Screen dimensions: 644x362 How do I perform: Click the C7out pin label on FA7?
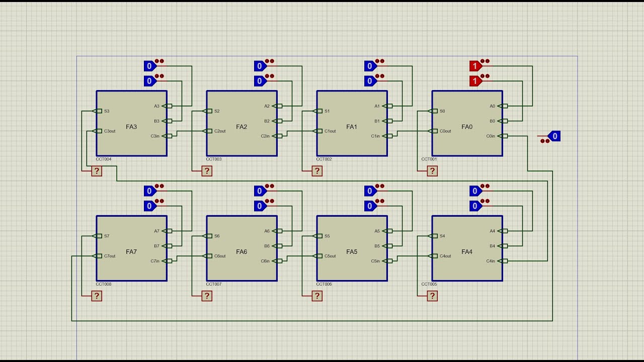click(110, 256)
